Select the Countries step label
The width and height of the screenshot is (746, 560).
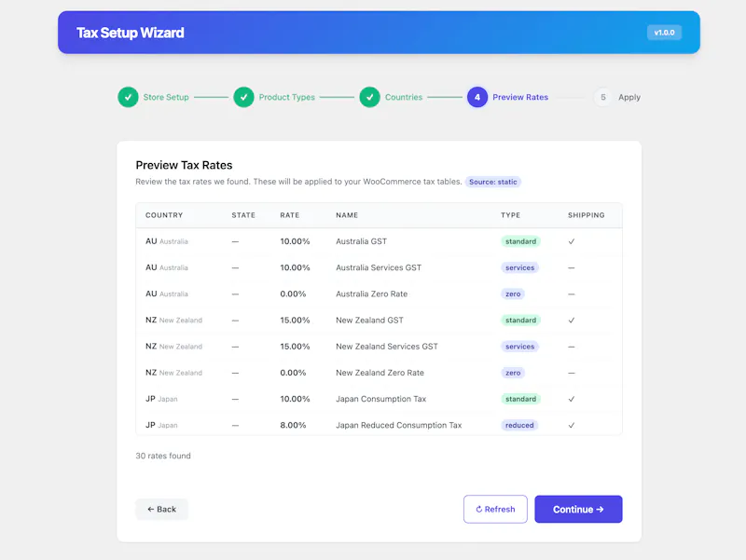[x=404, y=97]
